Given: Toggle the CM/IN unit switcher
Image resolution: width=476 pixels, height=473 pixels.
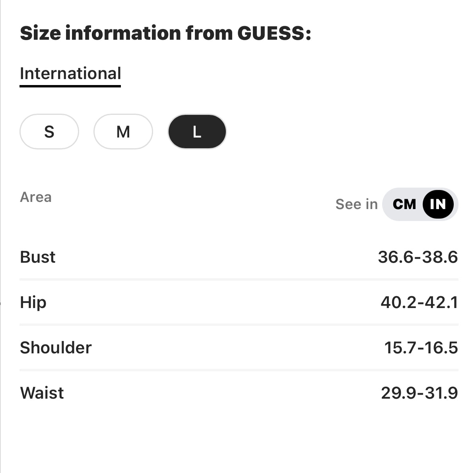Looking at the screenshot, I should [420, 204].
